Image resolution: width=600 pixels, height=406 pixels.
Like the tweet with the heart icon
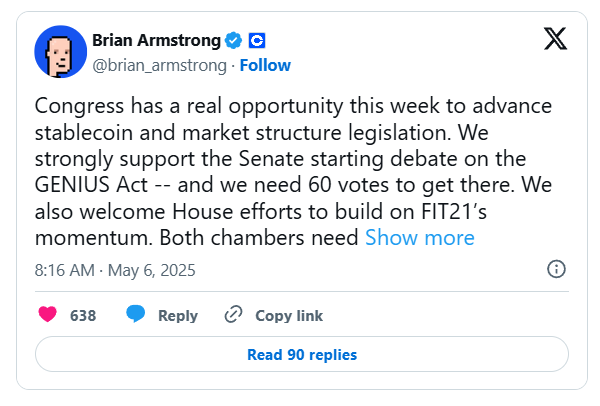tap(47, 315)
